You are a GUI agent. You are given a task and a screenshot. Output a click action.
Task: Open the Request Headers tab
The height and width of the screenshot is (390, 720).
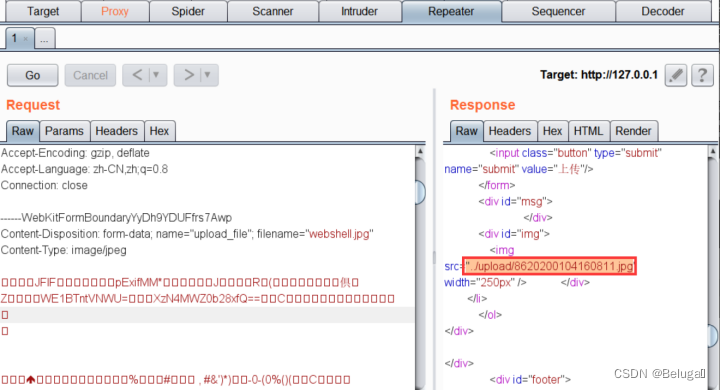(x=117, y=131)
